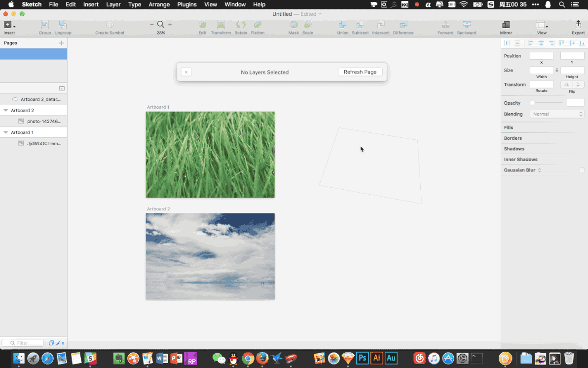The width and height of the screenshot is (588, 368).
Task: Toggle the size lock proportions icon
Action: coord(557,70)
